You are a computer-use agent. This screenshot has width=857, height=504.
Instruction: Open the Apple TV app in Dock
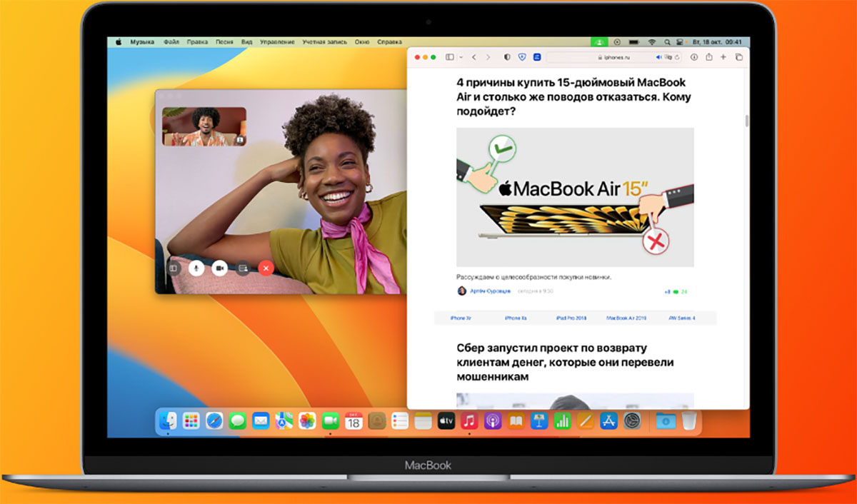(446, 420)
